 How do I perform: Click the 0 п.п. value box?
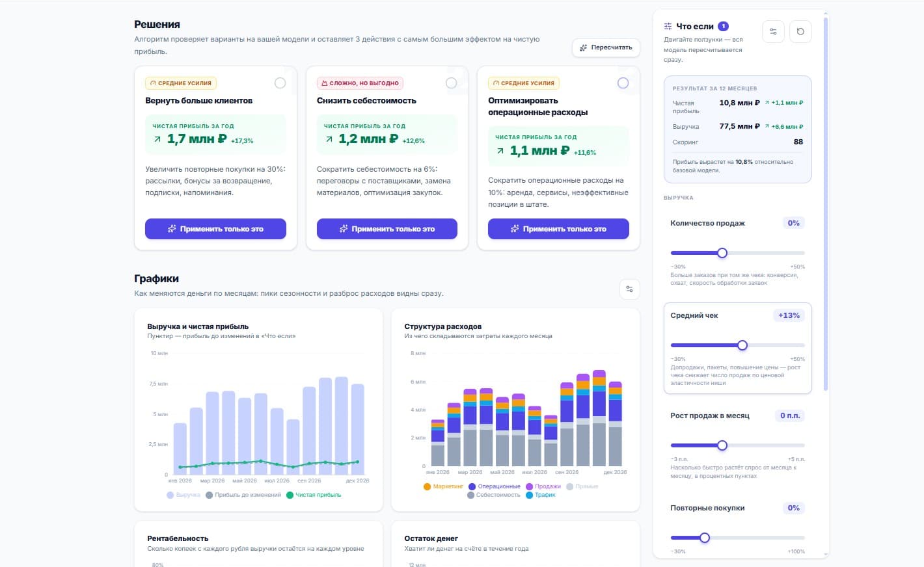pyautogui.click(x=790, y=415)
